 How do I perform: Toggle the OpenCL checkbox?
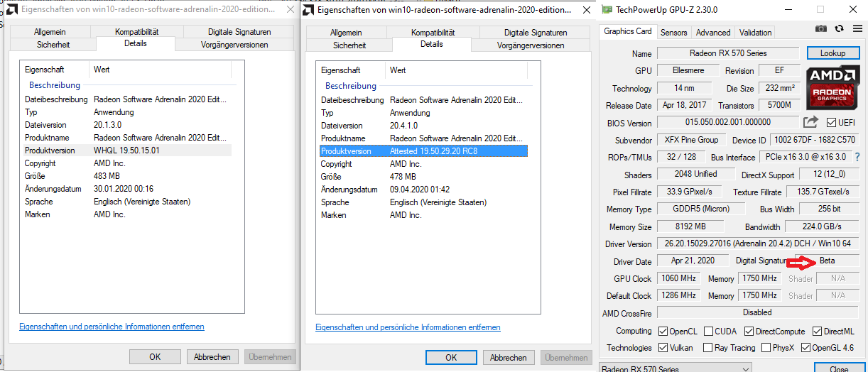tap(663, 332)
